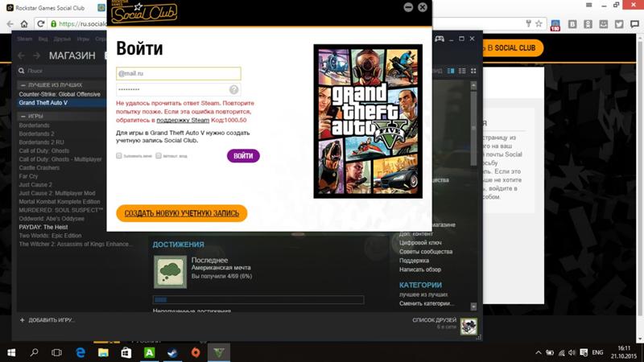Click the Social Club logo in dialog header
Screen dimensions: 644x362
click(144, 13)
